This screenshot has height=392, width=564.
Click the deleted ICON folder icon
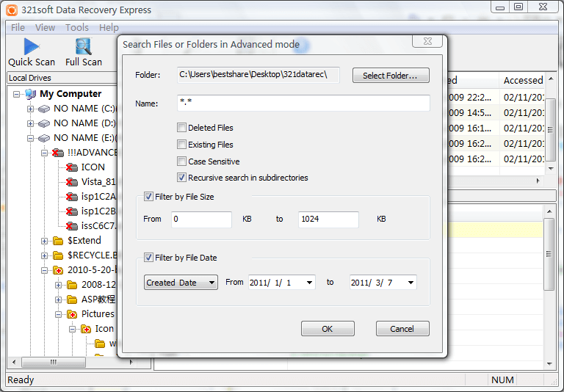71,167
